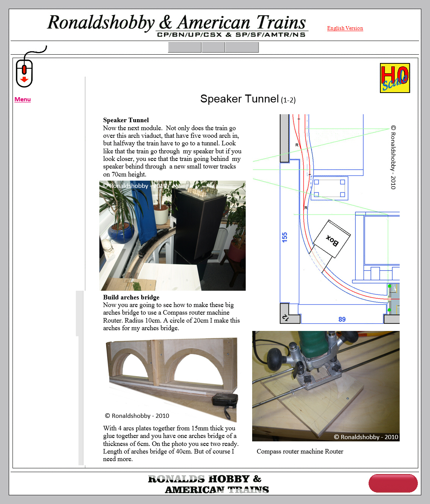The height and width of the screenshot is (504, 430).
Task: Click the bold "Speaker Tunnel" paragraph heading
Action: click(126, 120)
